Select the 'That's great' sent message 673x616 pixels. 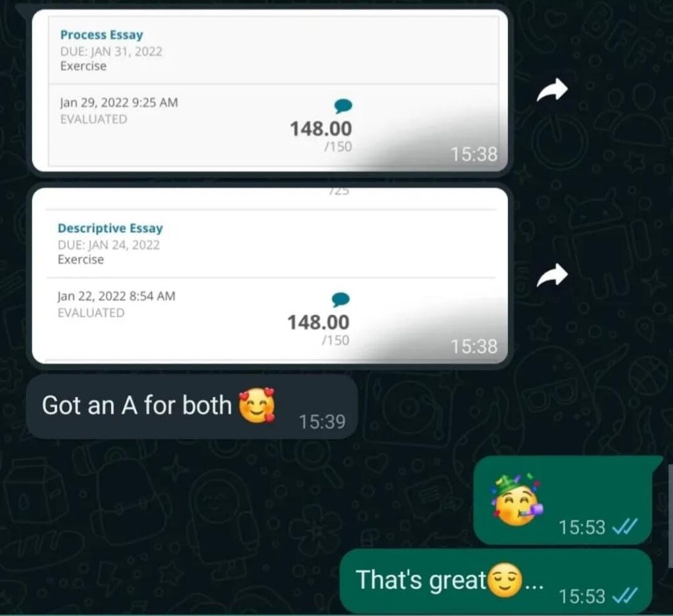496,581
